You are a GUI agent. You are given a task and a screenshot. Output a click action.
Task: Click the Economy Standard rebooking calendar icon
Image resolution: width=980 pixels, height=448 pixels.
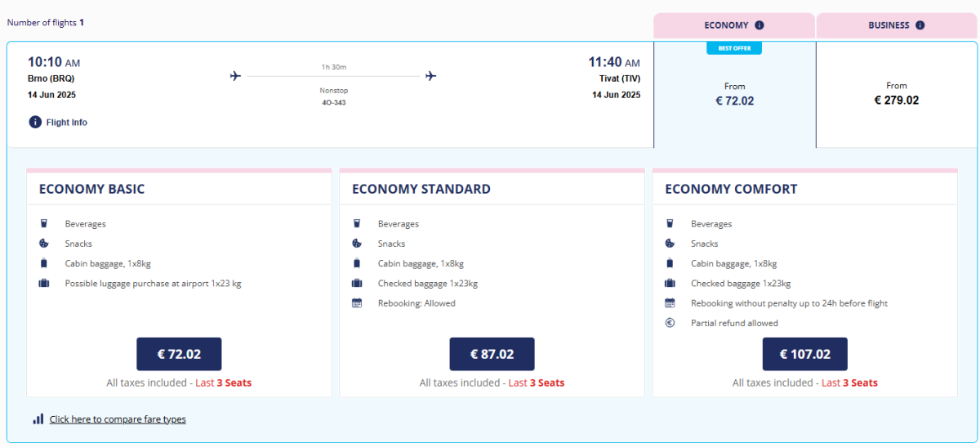point(357,303)
